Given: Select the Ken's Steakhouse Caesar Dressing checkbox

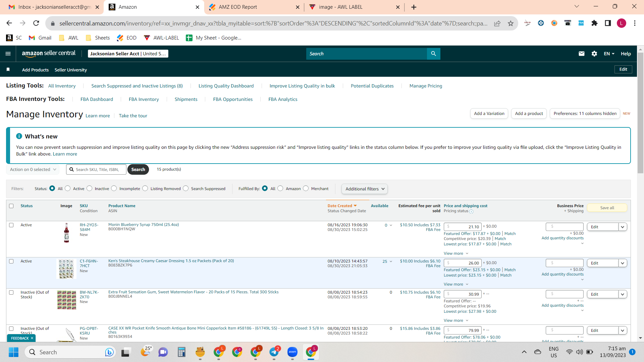Looking at the screenshot, I should point(11,261).
